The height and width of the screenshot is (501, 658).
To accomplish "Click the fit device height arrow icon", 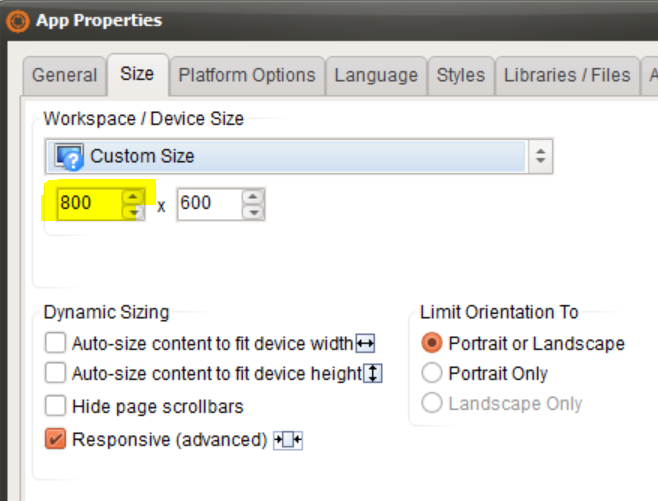I will coord(373,373).
